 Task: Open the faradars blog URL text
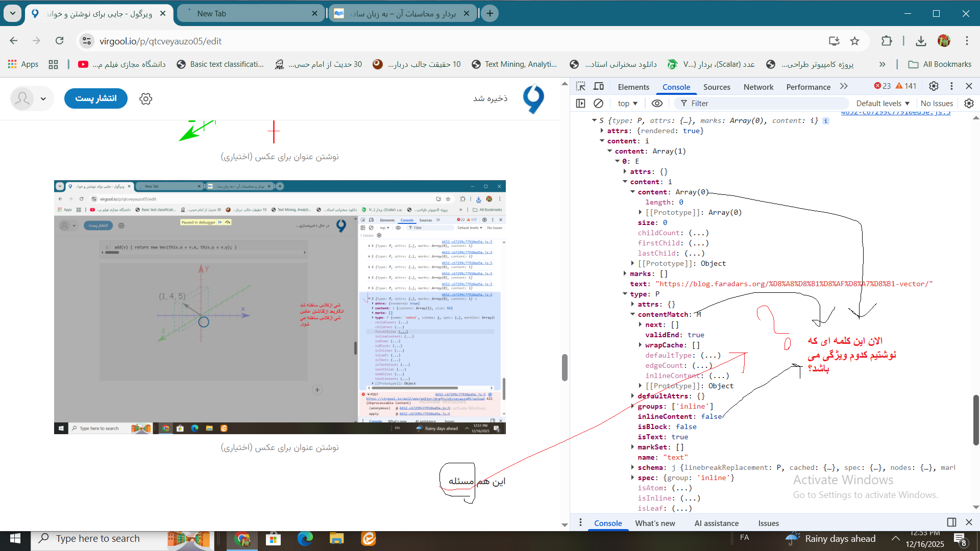[794, 284]
